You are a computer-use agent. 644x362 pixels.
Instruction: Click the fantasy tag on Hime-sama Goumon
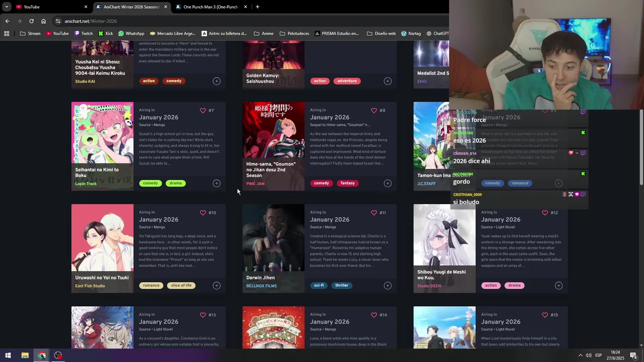click(348, 184)
